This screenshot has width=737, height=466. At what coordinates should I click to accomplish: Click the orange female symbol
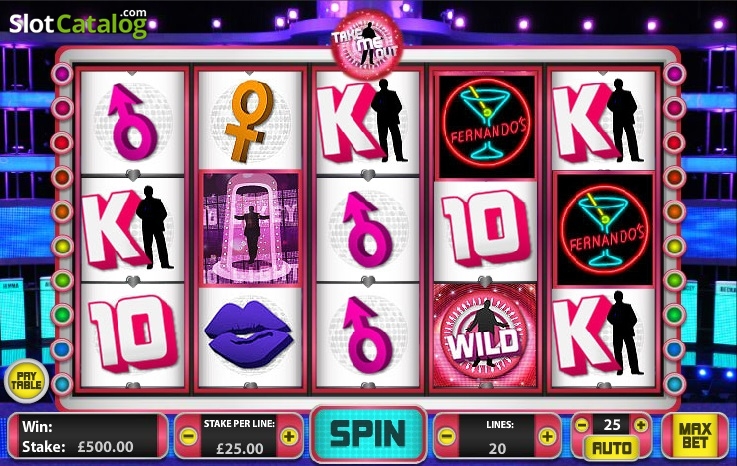250,121
